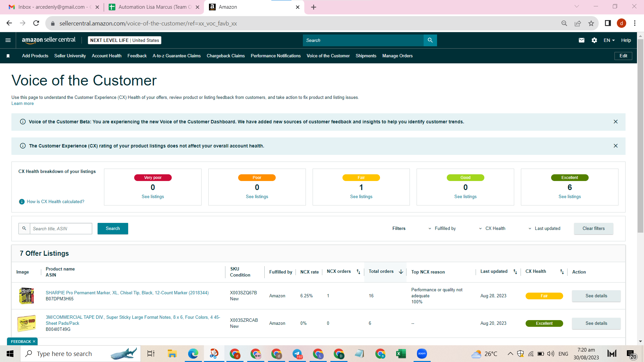Open the Seller Central hamburger menu
This screenshot has width=644, height=362.
(8, 40)
